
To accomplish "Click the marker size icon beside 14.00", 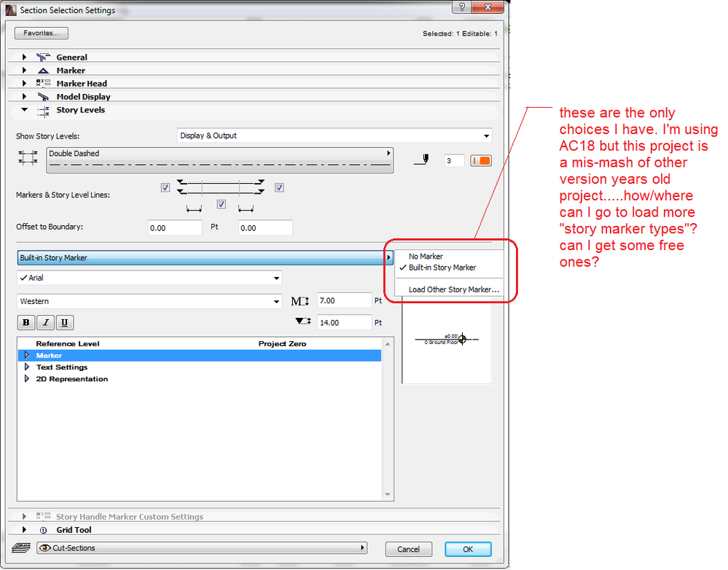I will (x=302, y=321).
